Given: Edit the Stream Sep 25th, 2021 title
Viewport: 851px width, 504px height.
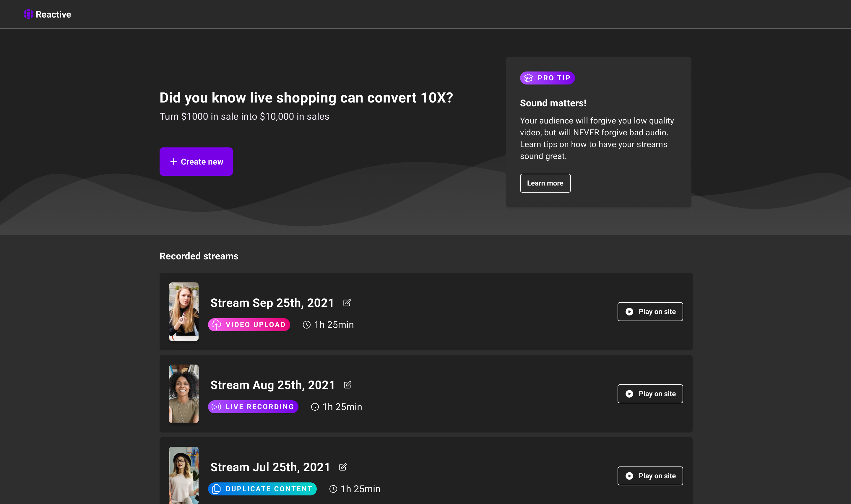Looking at the screenshot, I should 347,303.
